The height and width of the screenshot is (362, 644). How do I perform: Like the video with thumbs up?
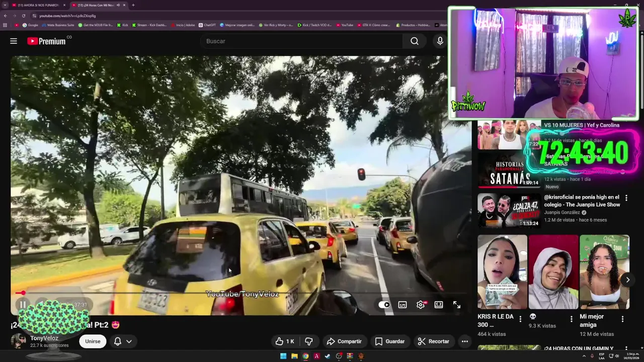tap(285, 341)
